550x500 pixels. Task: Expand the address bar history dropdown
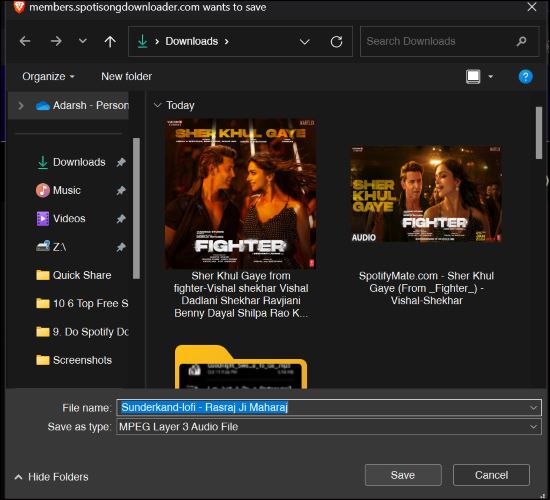coord(304,42)
